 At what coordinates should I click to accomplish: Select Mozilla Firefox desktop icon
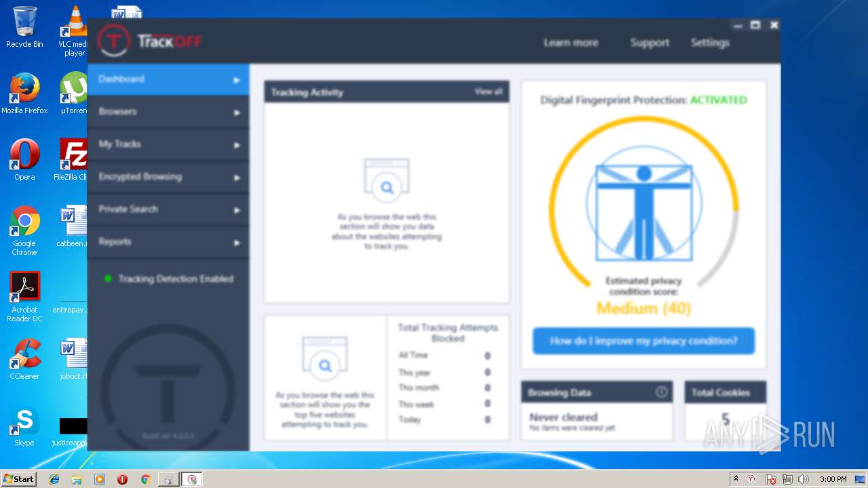tap(24, 93)
